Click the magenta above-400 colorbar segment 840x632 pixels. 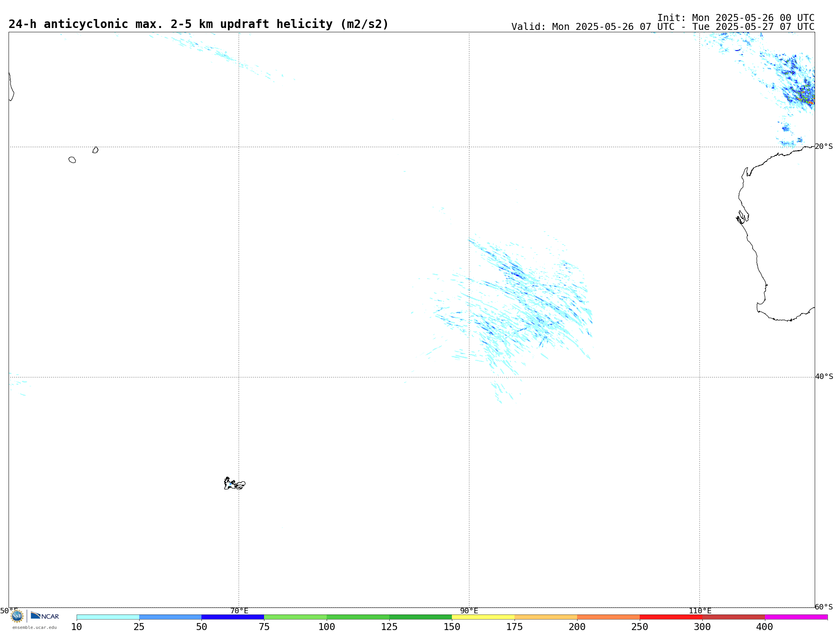pos(796,617)
